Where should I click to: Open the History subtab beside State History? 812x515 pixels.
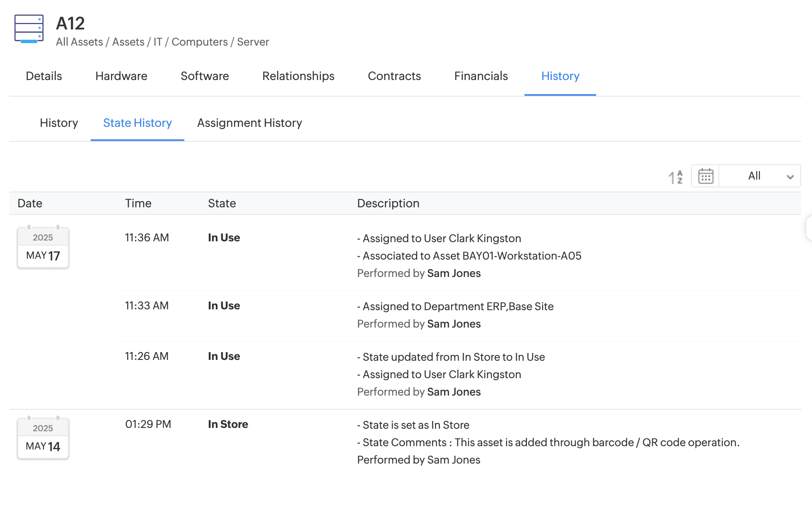(59, 123)
